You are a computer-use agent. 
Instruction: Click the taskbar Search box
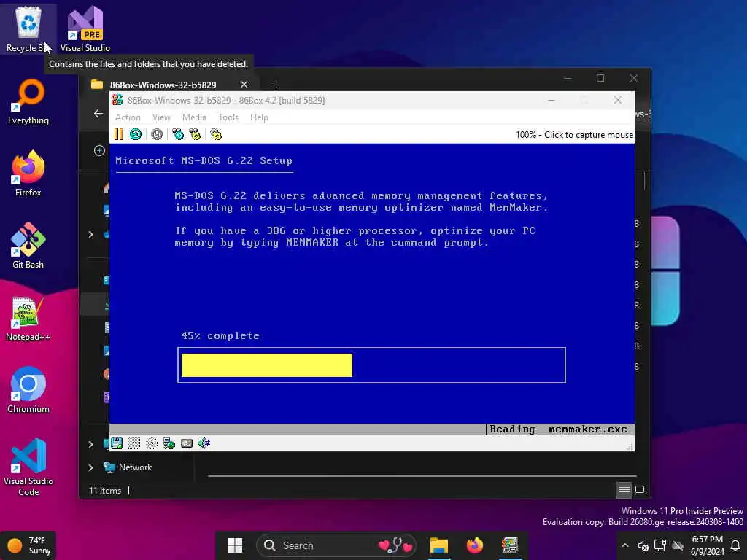point(336,545)
